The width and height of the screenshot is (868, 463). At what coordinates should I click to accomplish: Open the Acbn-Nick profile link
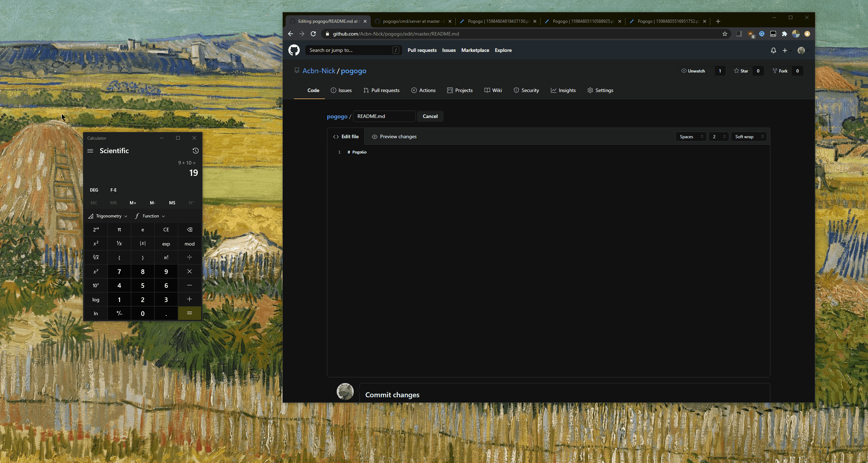coord(319,71)
